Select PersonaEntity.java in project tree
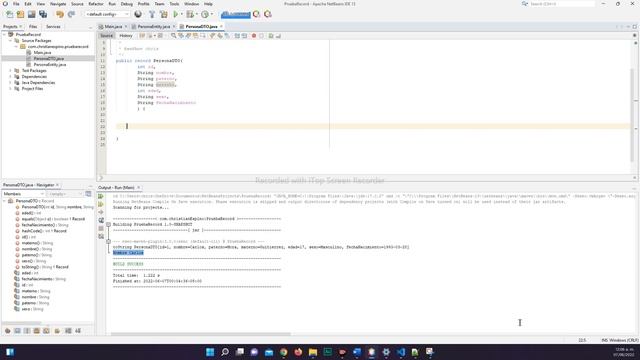 [49, 64]
